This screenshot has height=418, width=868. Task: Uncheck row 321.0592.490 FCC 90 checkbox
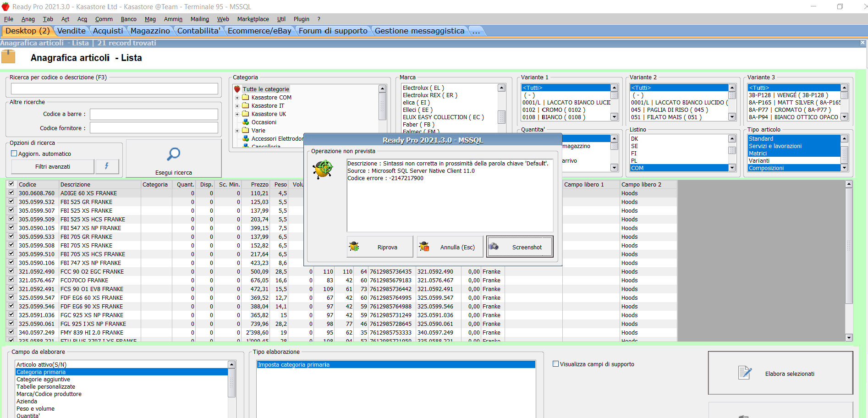coord(11,271)
